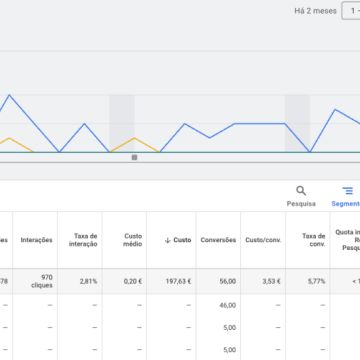Click the Há 2 meses label

click(x=315, y=11)
